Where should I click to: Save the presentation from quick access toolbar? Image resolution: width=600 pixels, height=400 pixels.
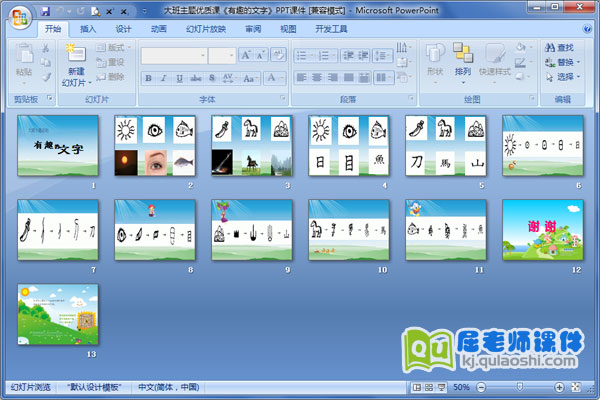pos(46,10)
